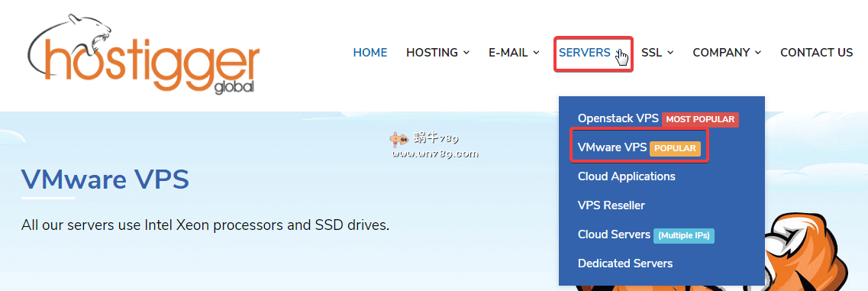
Task: Choose VPS Reseller in the submenu
Action: [611, 205]
